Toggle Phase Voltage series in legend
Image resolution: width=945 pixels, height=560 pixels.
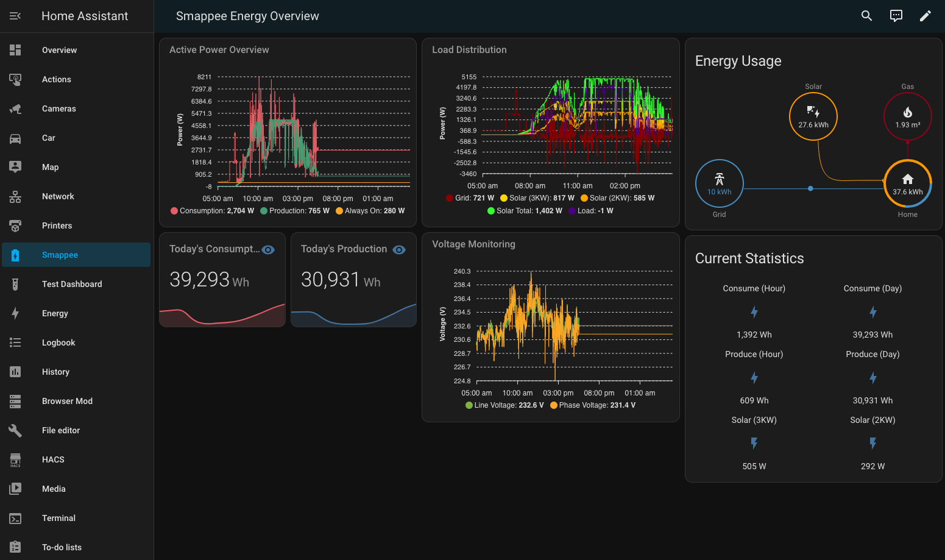(593, 405)
